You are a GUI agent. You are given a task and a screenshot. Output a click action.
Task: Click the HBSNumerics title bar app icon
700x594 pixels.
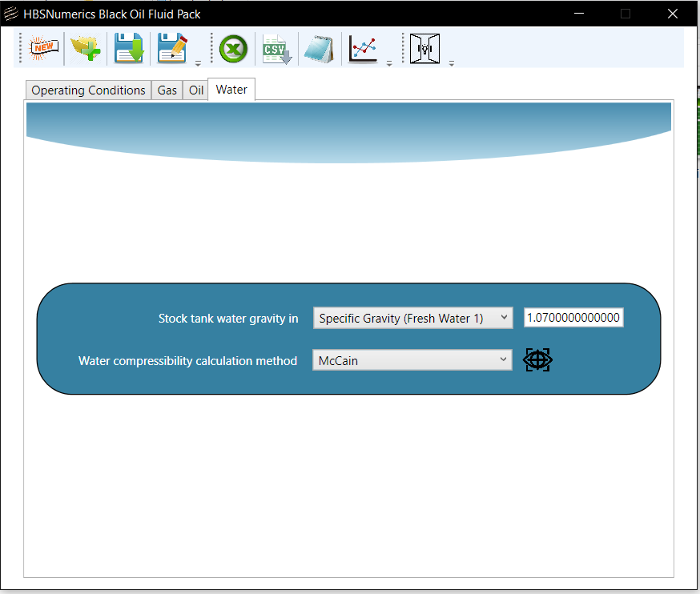pos(10,14)
